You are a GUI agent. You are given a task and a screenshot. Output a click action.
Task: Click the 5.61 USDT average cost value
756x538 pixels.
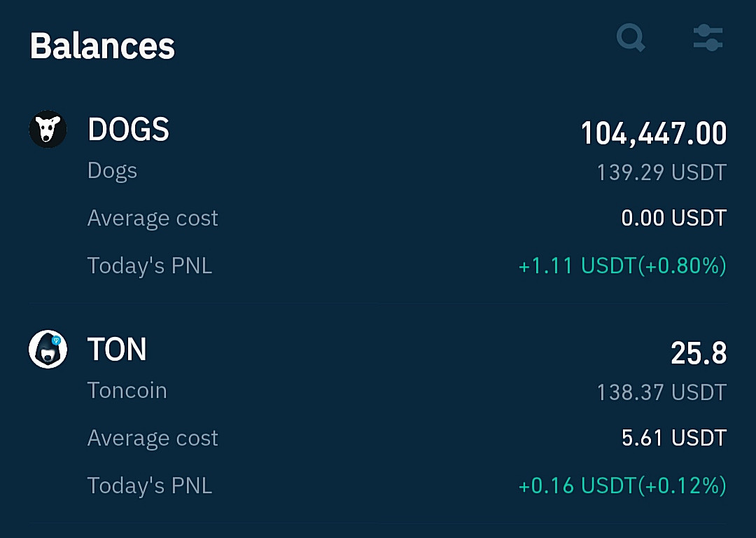click(673, 438)
